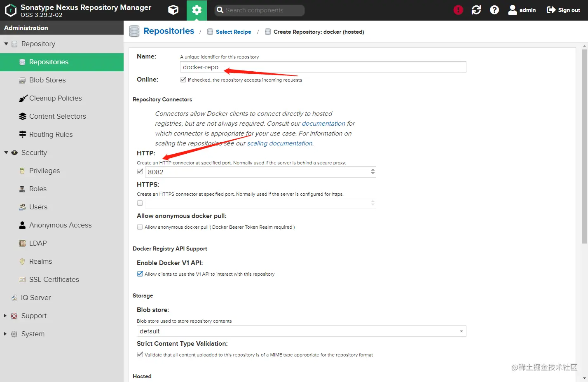This screenshot has height=382, width=588.
Task: Click the admin user icon
Action: (x=513, y=10)
